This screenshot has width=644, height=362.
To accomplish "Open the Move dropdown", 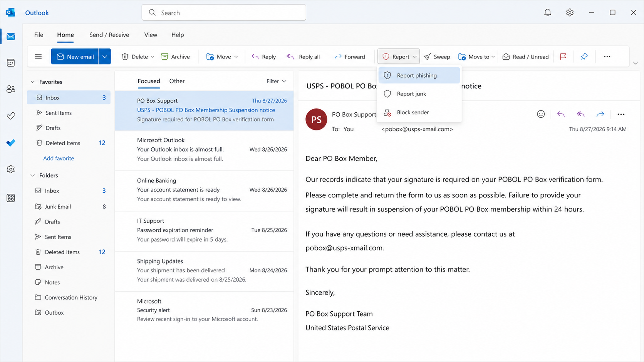I will 222,57.
